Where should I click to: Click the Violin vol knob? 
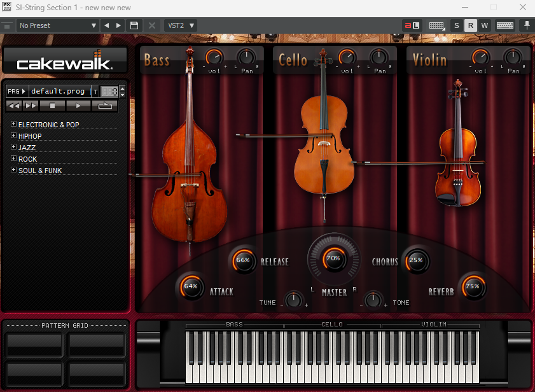click(x=480, y=57)
